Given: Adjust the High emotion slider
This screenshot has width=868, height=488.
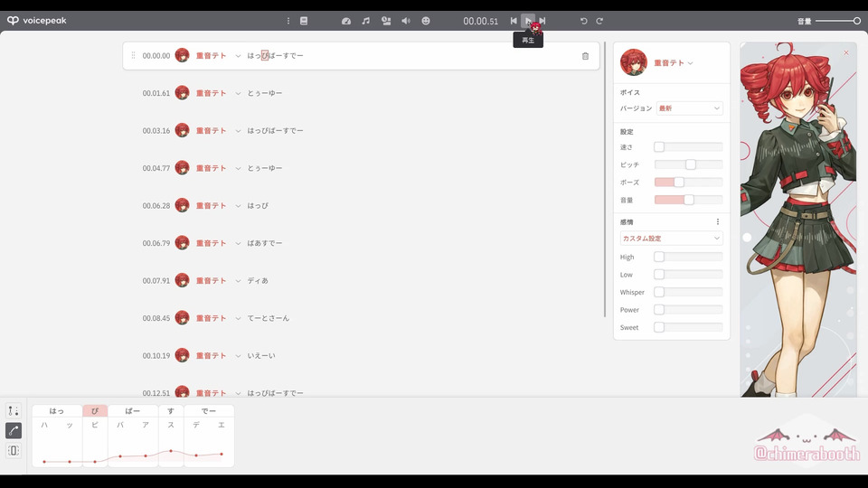Looking at the screenshot, I should pos(689,257).
